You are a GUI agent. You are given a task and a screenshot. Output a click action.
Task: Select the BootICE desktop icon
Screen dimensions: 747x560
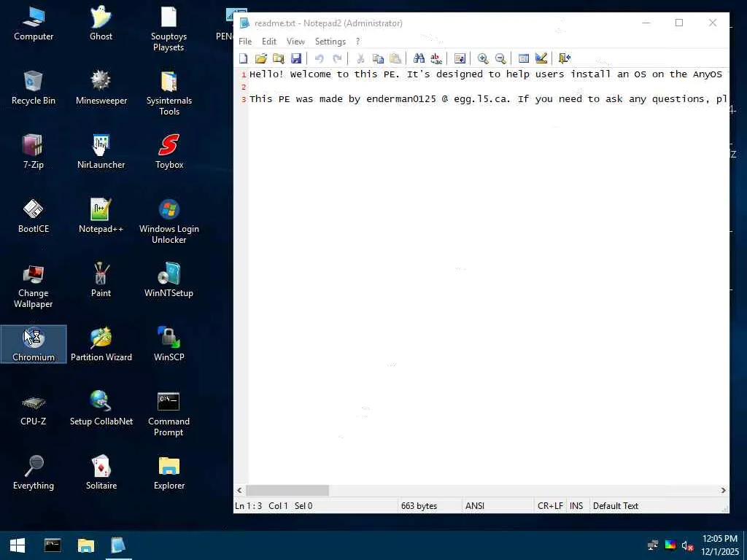click(x=34, y=216)
